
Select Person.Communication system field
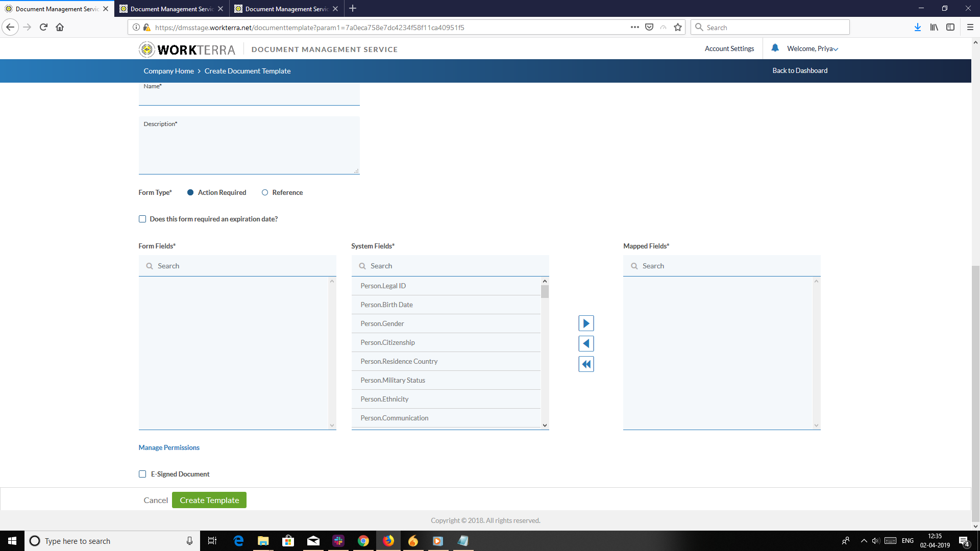(446, 418)
